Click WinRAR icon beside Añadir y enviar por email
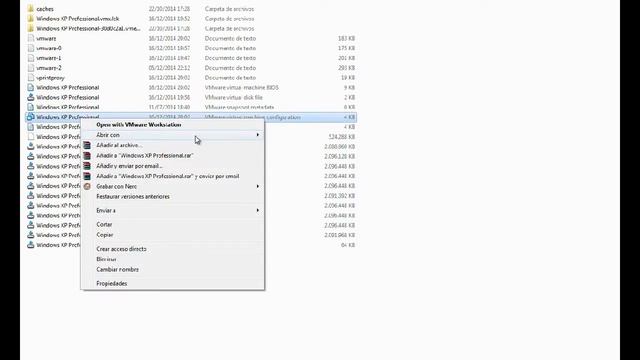The width and height of the screenshot is (640, 360). click(87, 166)
